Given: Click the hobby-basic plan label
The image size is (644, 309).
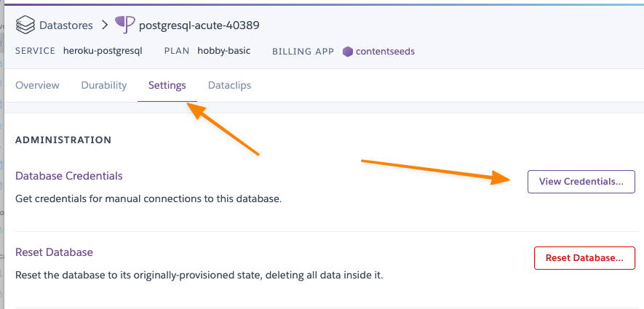Looking at the screenshot, I should tap(225, 51).
